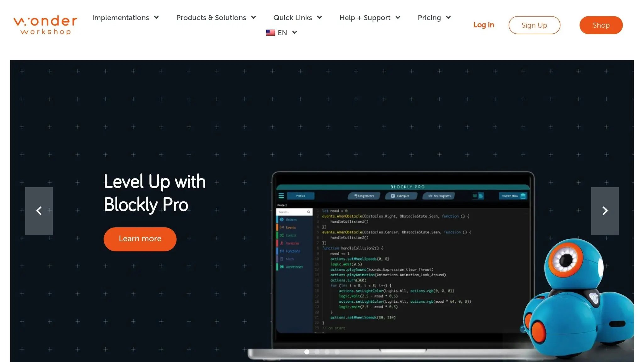Expand the Implementations dropdown chevron

coord(156,18)
